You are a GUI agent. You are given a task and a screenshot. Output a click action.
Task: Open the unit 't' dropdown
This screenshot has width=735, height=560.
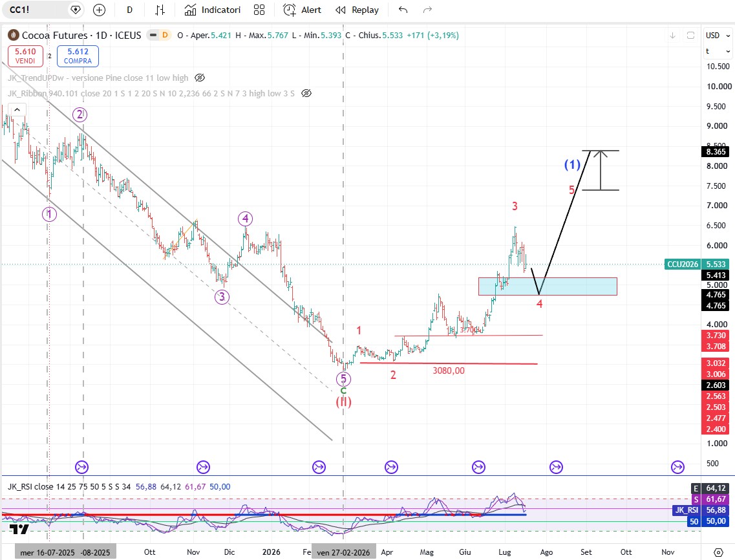click(717, 51)
